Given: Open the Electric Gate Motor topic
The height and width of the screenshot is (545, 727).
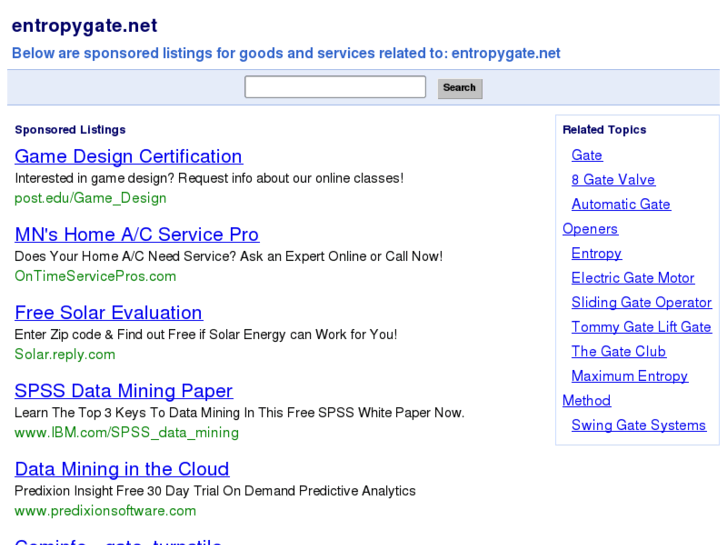Looking at the screenshot, I should (x=632, y=278).
